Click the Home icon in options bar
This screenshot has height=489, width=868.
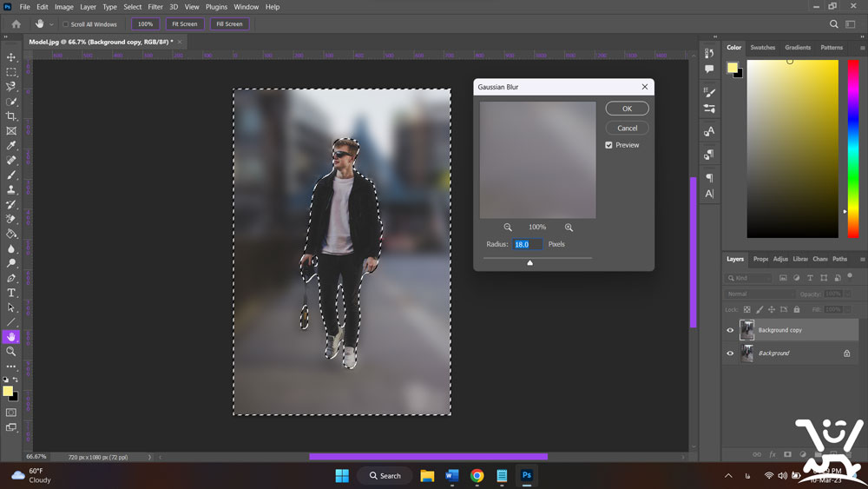(16, 23)
